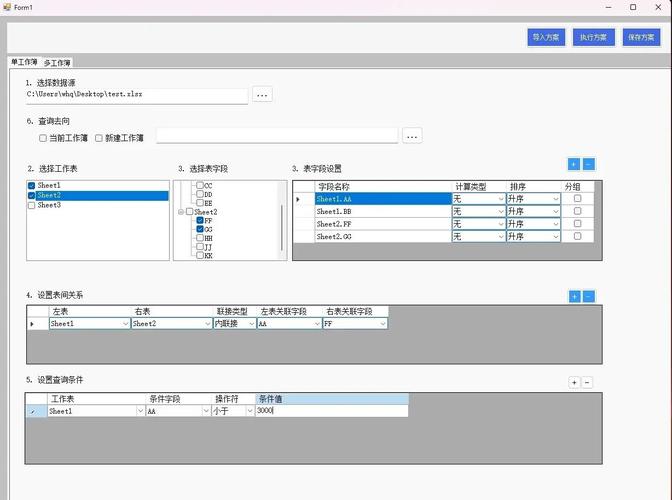Check the CC field in the tree
The height and width of the screenshot is (500, 672).
[x=200, y=186]
